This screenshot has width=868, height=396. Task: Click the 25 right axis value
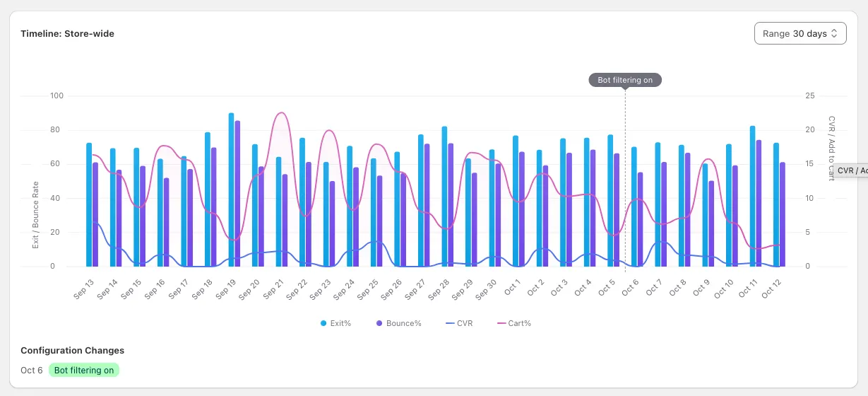point(810,95)
